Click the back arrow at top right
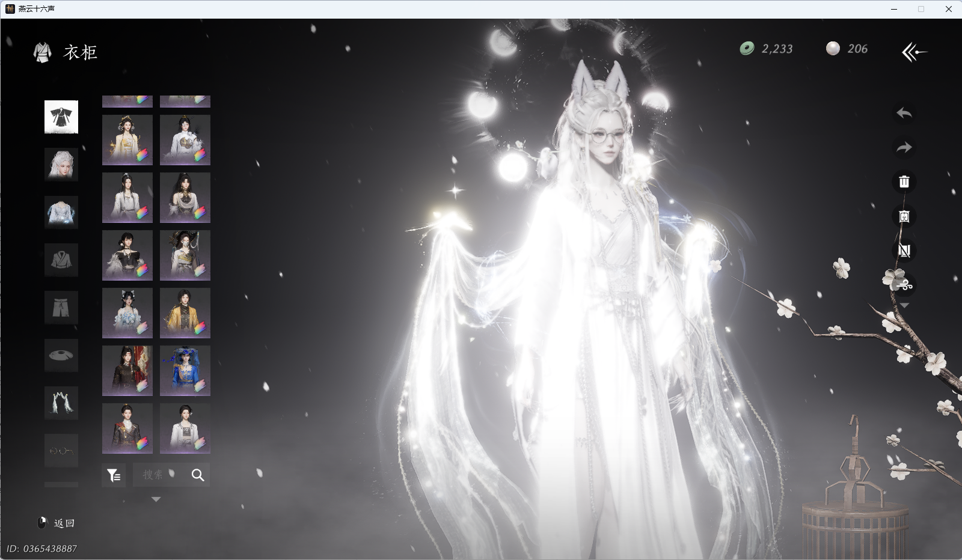The width and height of the screenshot is (962, 560). pyautogui.click(x=914, y=52)
